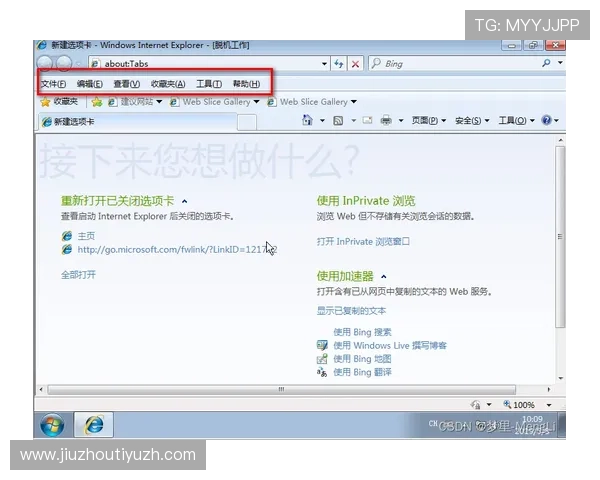Open the search provider dropdown arrow

pyautogui.click(x=560, y=63)
